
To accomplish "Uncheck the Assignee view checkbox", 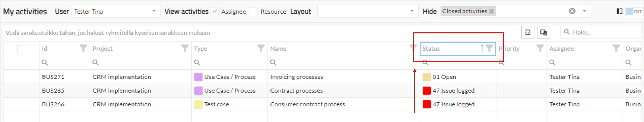I will pyautogui.click(x=215, y=11).
